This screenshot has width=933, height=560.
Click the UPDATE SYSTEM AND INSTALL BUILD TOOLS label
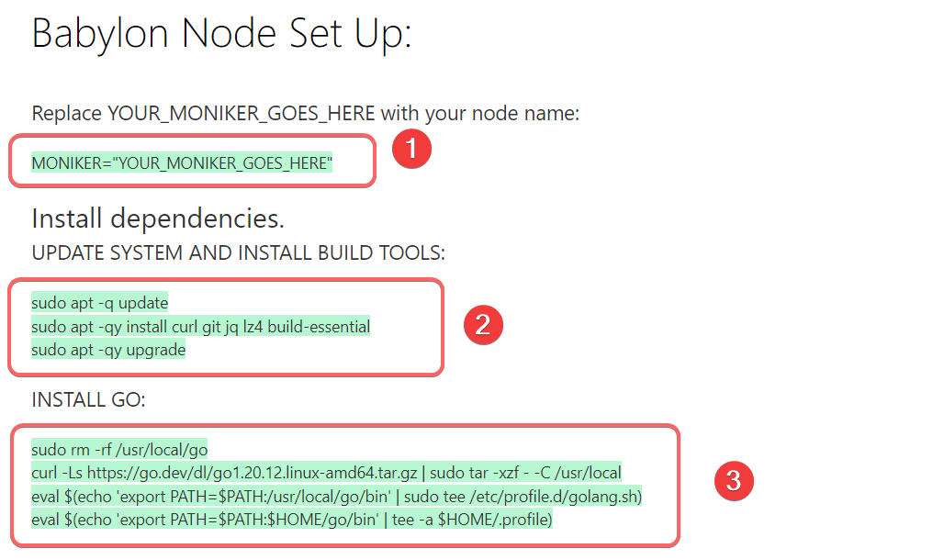[x=239, y=252]
